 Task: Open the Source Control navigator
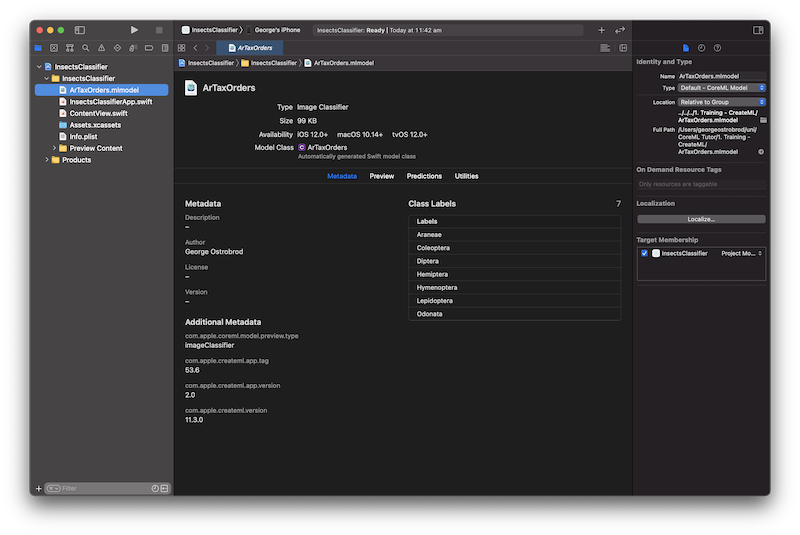(x=54, y=47)
